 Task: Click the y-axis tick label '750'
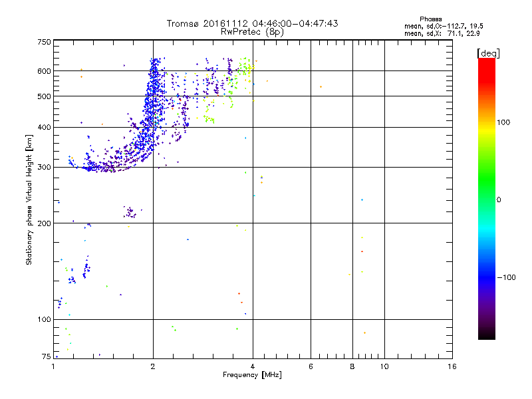pyautogui.click(x=44, y=42)
